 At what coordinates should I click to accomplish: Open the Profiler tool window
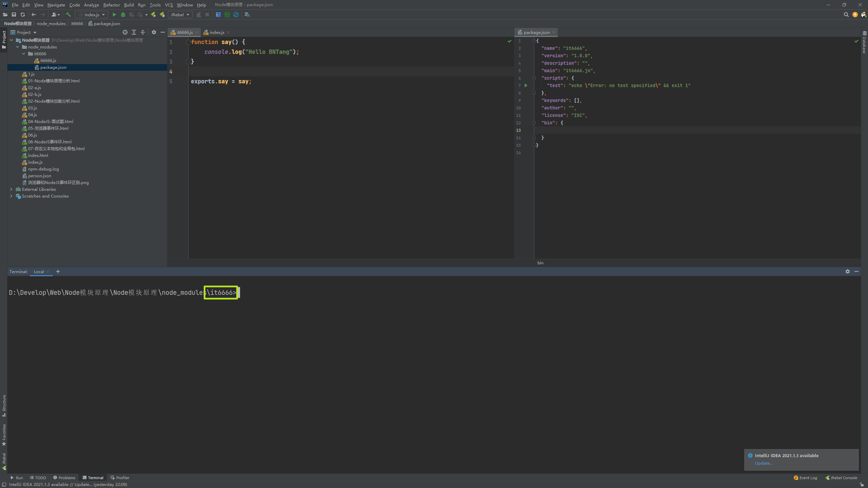tap(120, 477)
